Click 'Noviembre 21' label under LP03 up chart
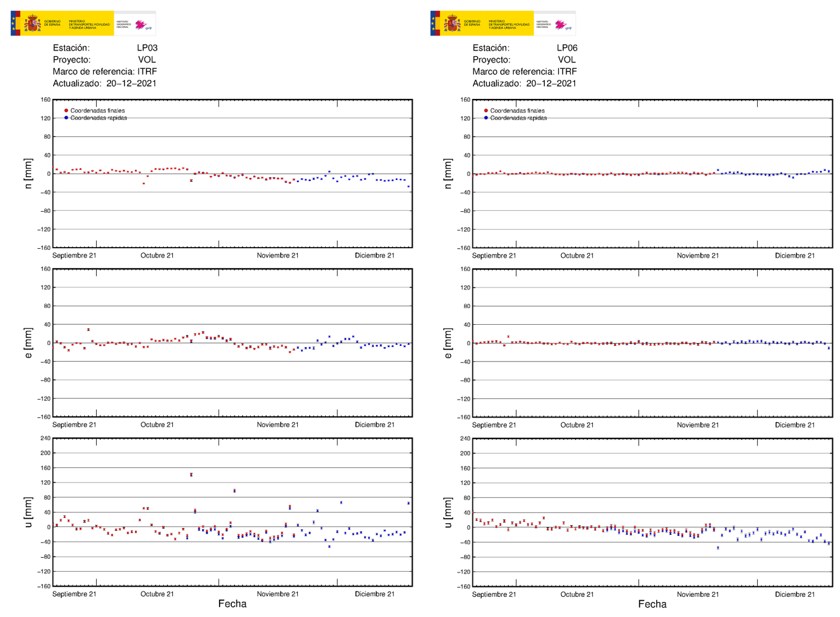Viewport: 840px width, 617px height. pyautogui.click(x=278, y=594)
